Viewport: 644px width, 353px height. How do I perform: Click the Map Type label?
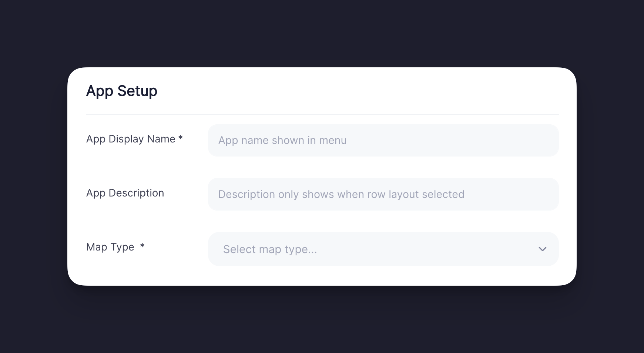(110, 247)
